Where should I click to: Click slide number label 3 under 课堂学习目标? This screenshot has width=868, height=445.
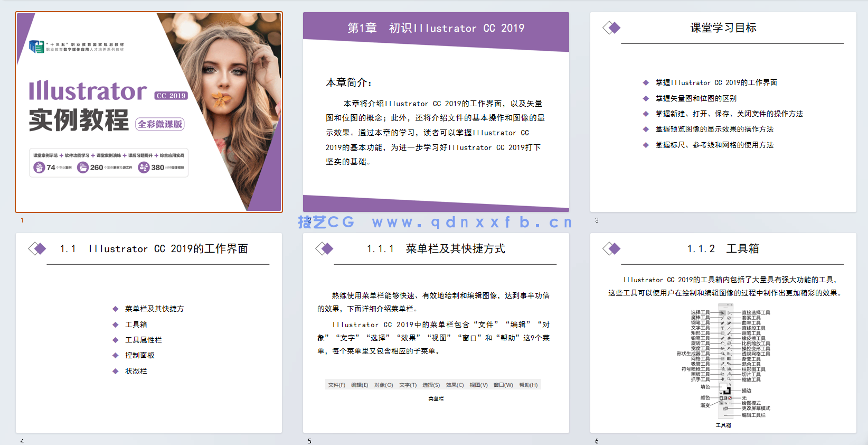click(597, 220)
